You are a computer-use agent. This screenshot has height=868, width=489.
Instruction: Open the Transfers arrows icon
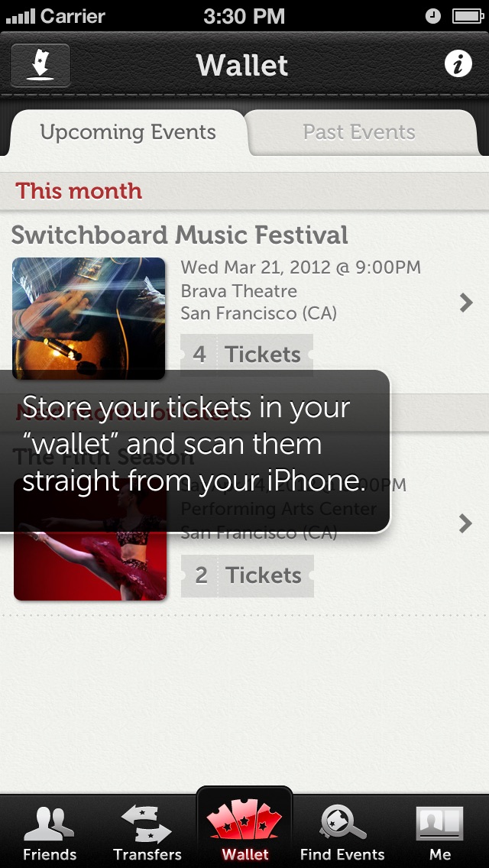pyautogui.click(x=147, y=824)
